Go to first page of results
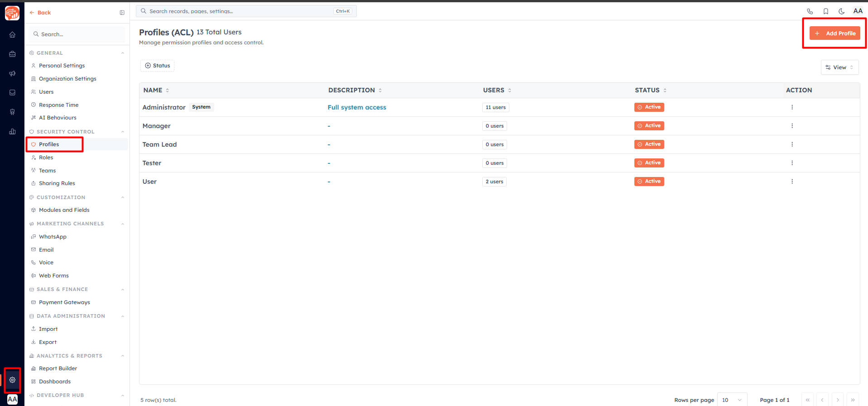The width and height of the screenshot is (868, 406). point(807,400)
